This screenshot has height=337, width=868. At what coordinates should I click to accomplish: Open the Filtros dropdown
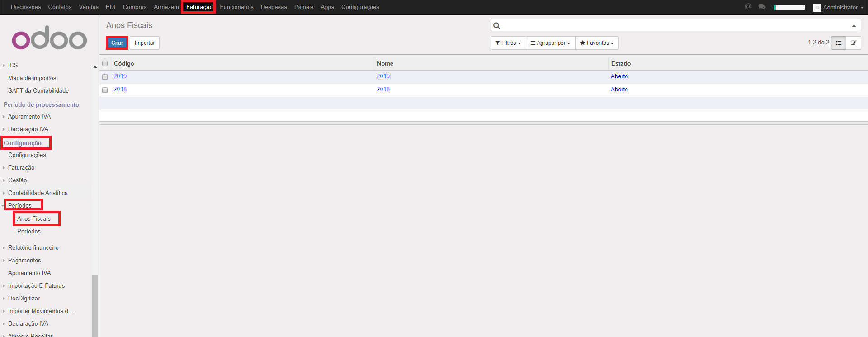click(x=508, y=43)
